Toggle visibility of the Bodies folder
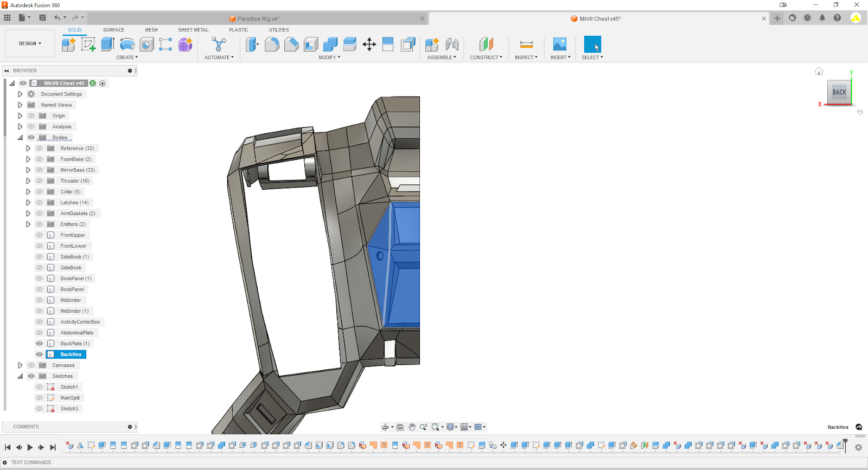The height and width of the screenshot is (470, 868). pos(31,138)
